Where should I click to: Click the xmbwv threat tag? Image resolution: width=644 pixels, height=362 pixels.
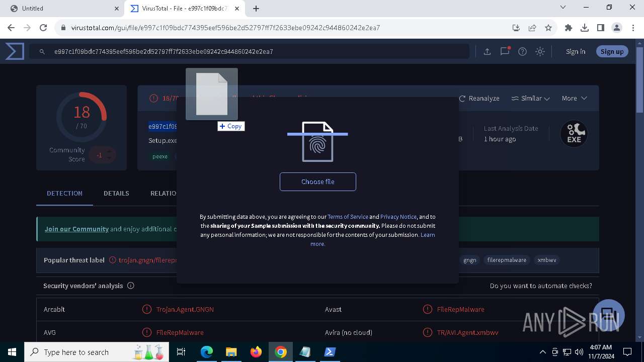(547, 260)
